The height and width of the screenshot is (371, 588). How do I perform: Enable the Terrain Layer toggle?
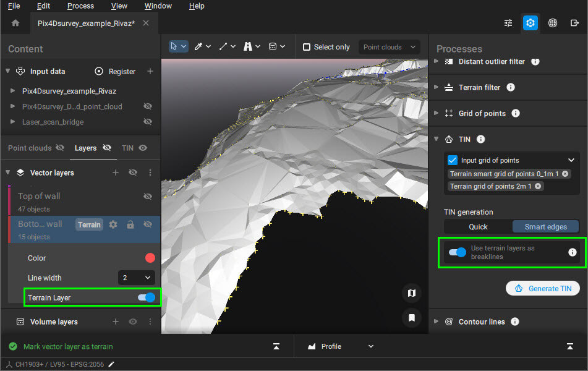146,297
